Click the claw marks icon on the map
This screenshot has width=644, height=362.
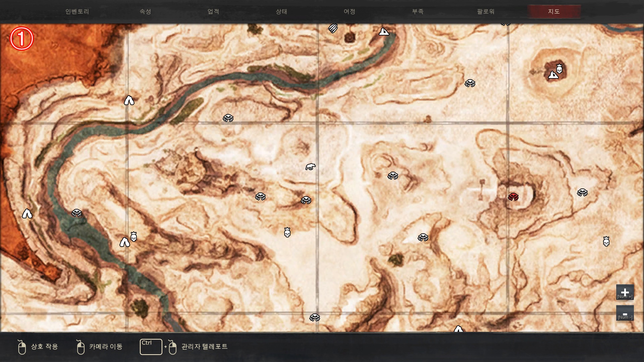point(333,28)
